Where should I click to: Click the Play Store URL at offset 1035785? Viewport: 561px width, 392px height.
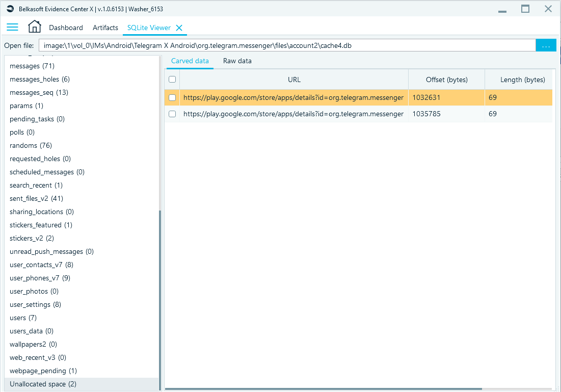[x=294, y=114]
